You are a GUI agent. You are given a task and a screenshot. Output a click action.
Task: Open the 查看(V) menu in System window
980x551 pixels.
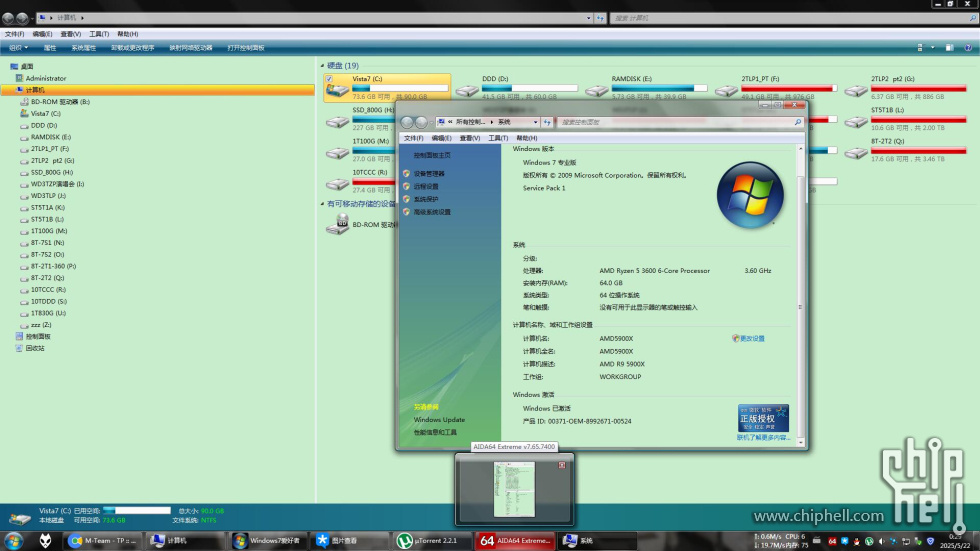469,138
